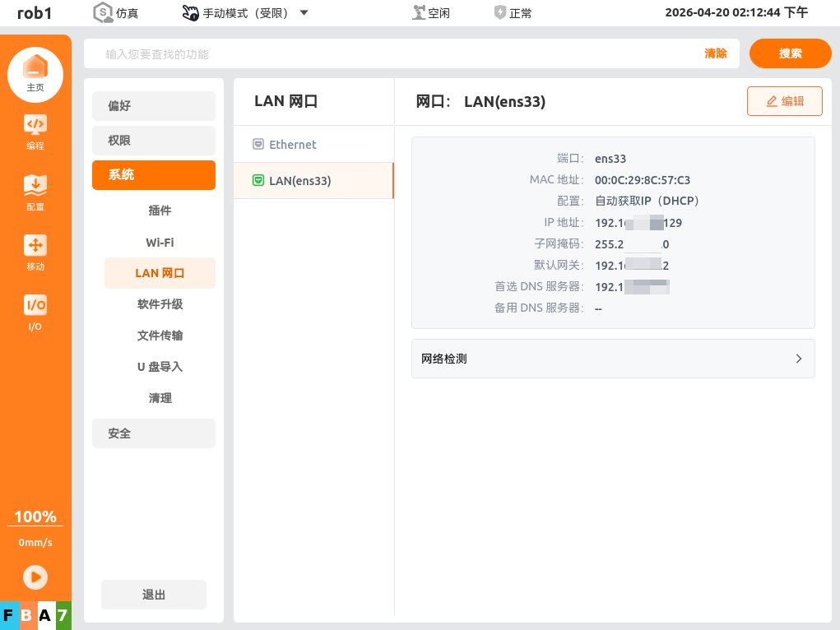Expand the 偏好 preferences section

(154, 106)
